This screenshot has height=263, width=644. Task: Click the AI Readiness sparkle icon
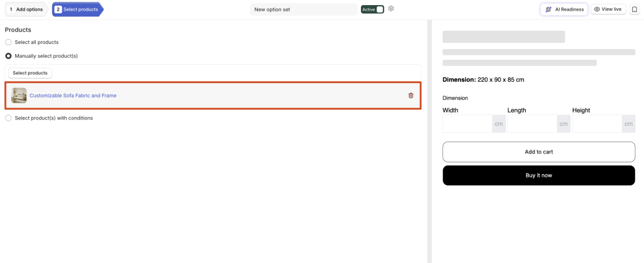click(548, 9)
